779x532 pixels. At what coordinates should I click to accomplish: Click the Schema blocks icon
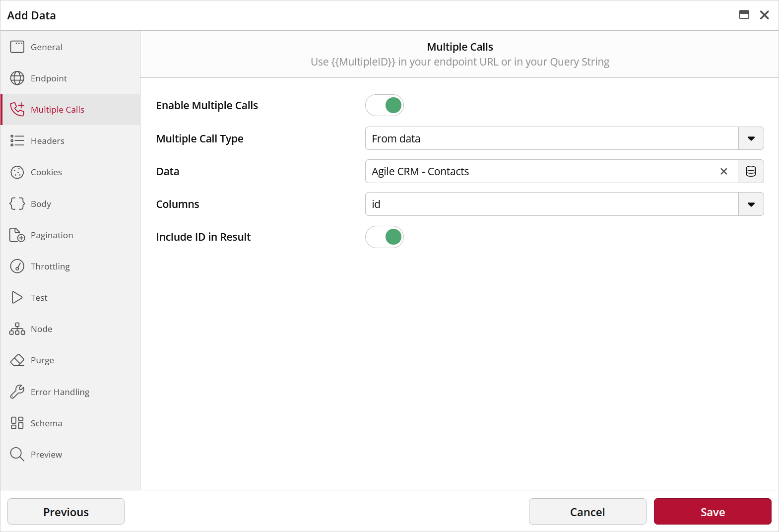tap(17, 423)
